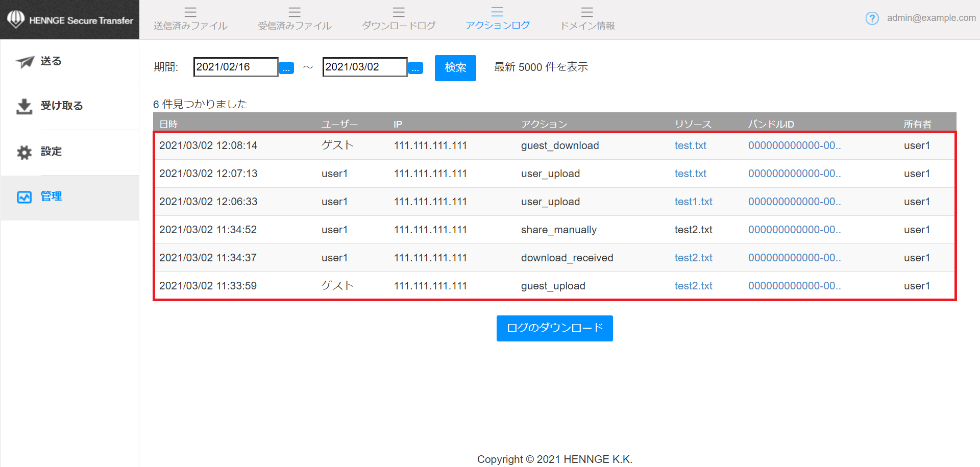This screenshot has height=467, width=980.
Task: Open bundle ID link in 12:07:13 row
Action: coord(795,174)
